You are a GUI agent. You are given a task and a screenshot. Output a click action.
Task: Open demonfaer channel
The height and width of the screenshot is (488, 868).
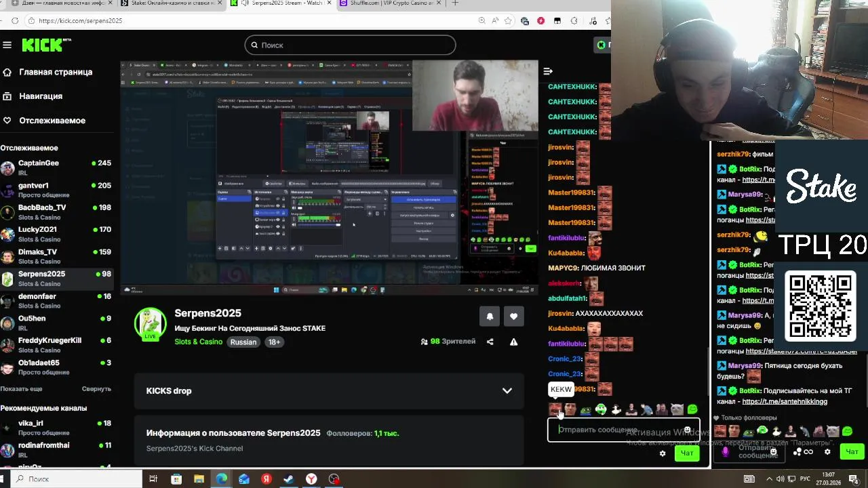[x=56, y=301]
